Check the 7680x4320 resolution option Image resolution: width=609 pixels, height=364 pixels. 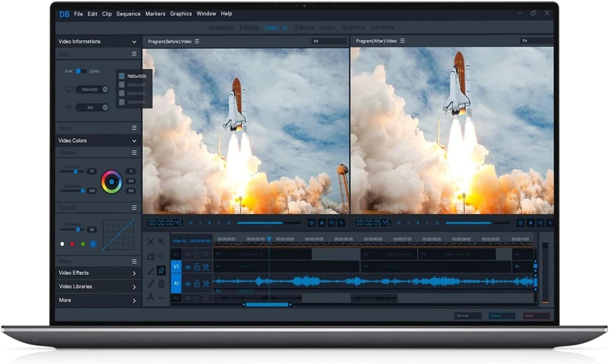(x=122, y=76)
